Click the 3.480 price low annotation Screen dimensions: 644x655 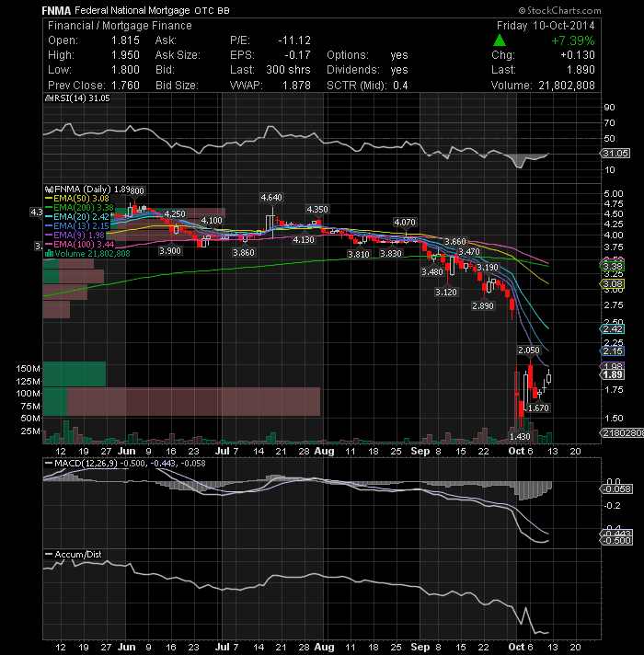coord(431,272)
